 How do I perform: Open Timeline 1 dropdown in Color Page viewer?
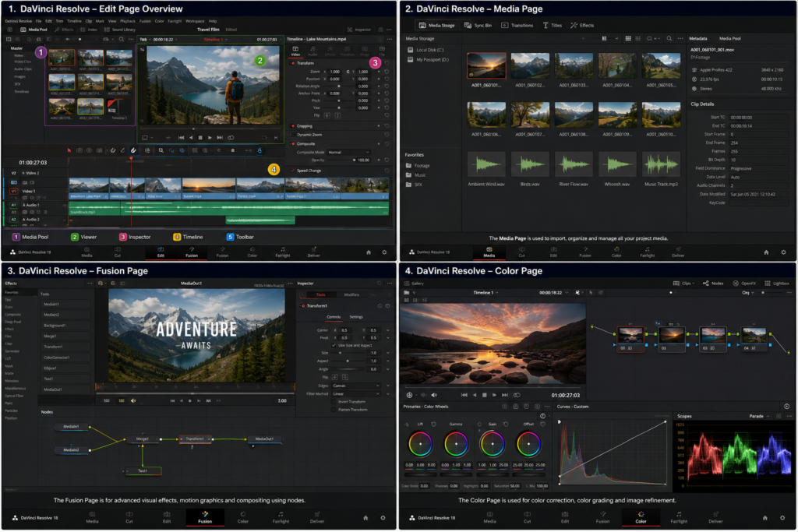tap(486, 292)
